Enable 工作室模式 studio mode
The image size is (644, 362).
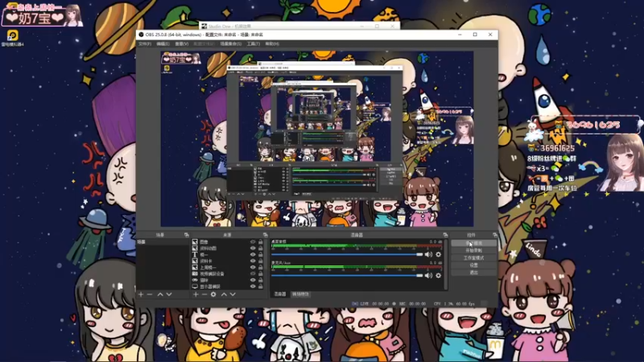click(x=473, y=257)
